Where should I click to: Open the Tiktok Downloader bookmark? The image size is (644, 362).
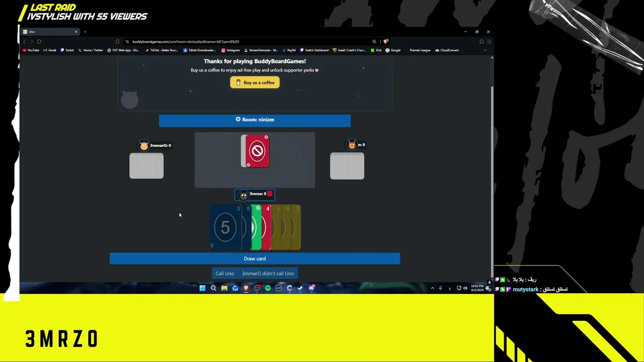pos(199,50)
